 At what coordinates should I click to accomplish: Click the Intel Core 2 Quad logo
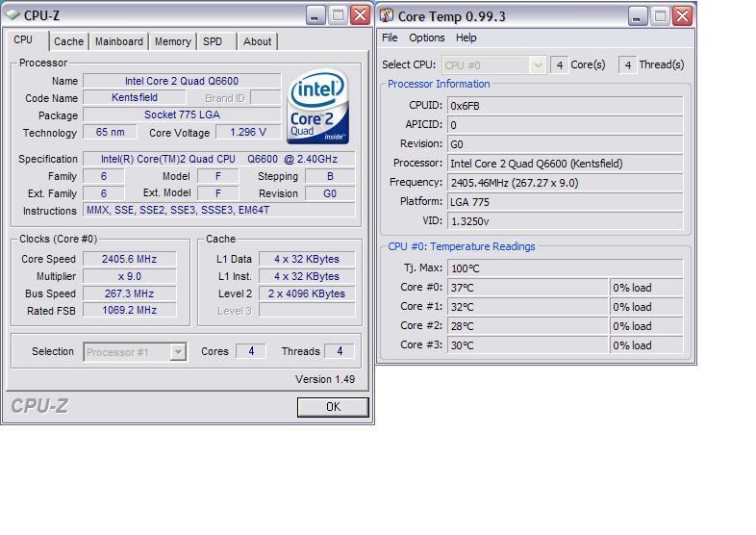(x=317, y=107)
